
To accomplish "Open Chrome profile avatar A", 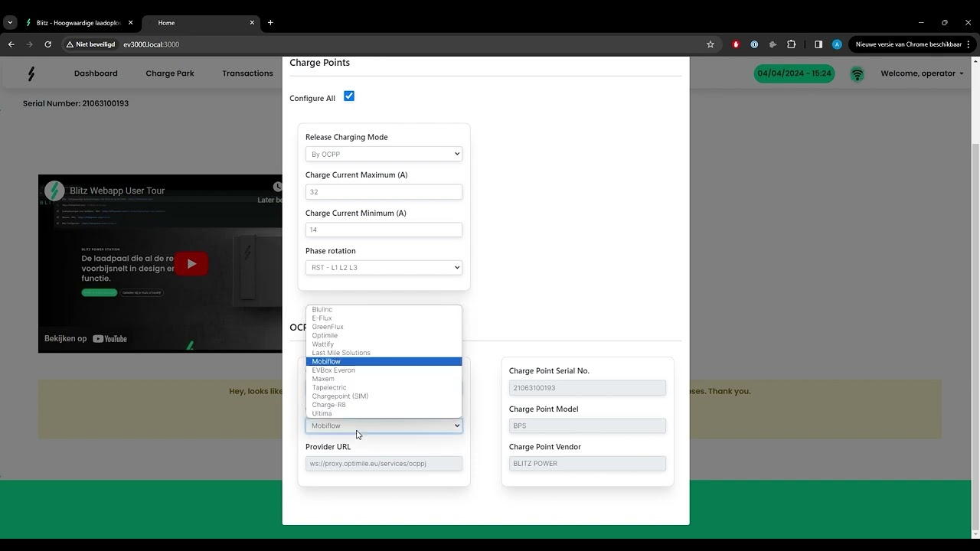I will 837,44.
